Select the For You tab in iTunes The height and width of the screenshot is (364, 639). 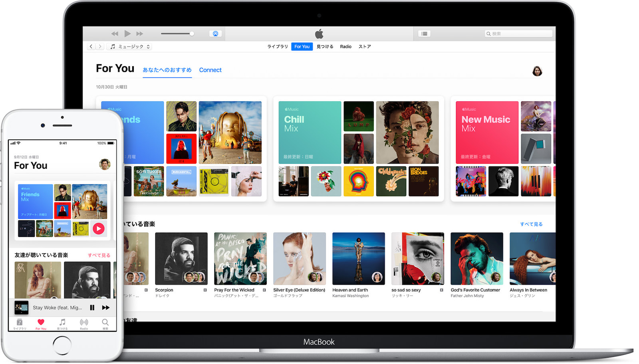click(x=302, y=47)
